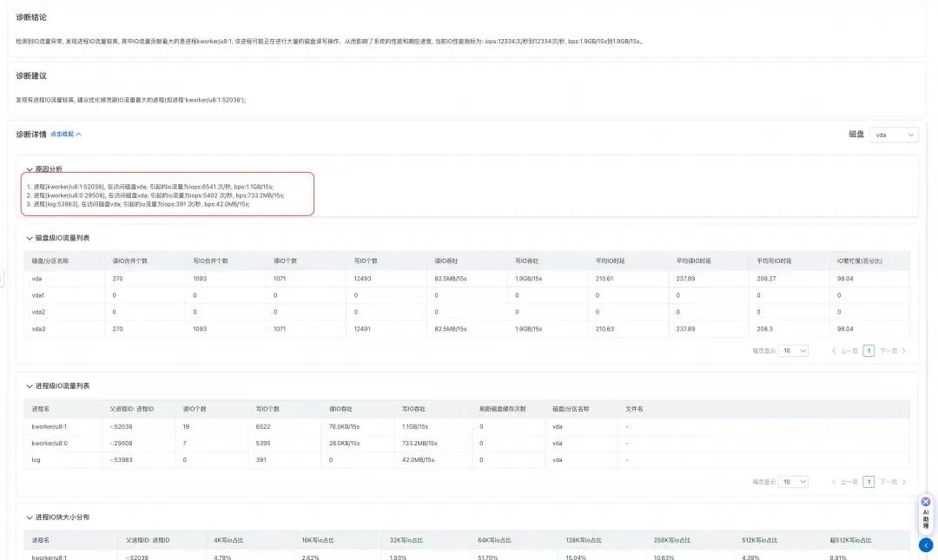The height and width of the screenshot is (560, 938).
Task: Collapse the 磁盘级IO流量列表 section
Action: coord(30,238)
